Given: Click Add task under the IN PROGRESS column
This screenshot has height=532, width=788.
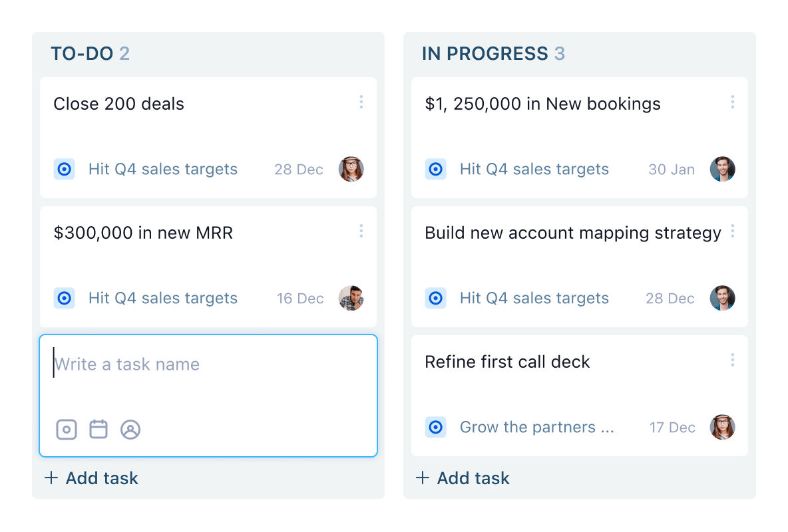Looking at the screenshot, I should pos(463,478).
